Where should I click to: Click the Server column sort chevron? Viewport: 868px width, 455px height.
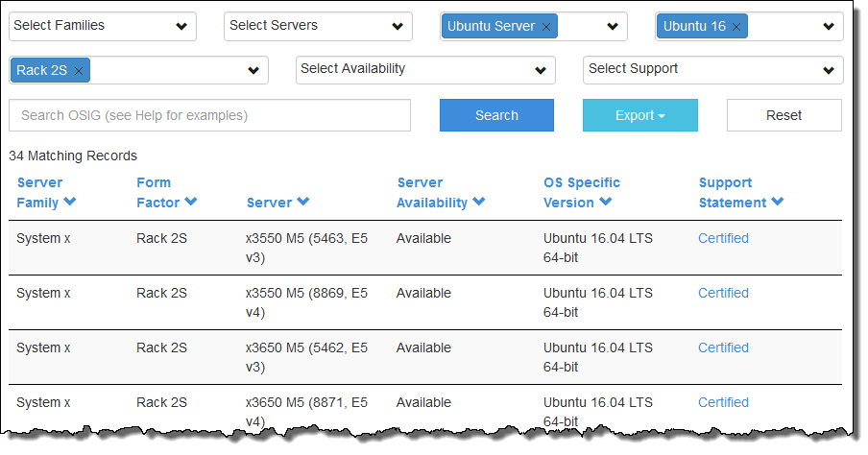pos(303,203)
